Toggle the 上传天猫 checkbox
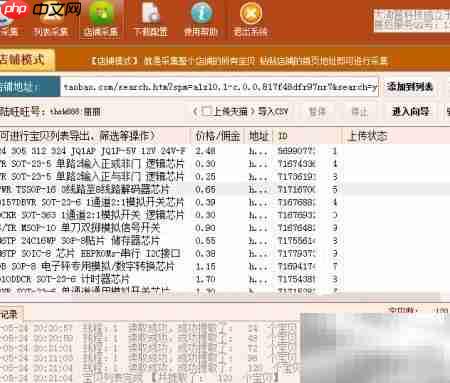450x383 pixels. (207, 111)
